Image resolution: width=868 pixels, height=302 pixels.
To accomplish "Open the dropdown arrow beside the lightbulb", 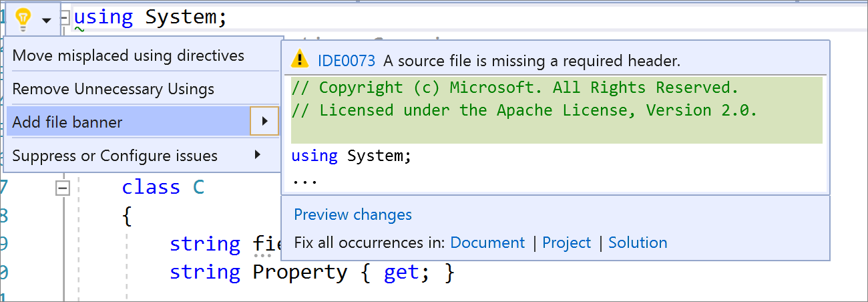I will (x=46, y=21).
